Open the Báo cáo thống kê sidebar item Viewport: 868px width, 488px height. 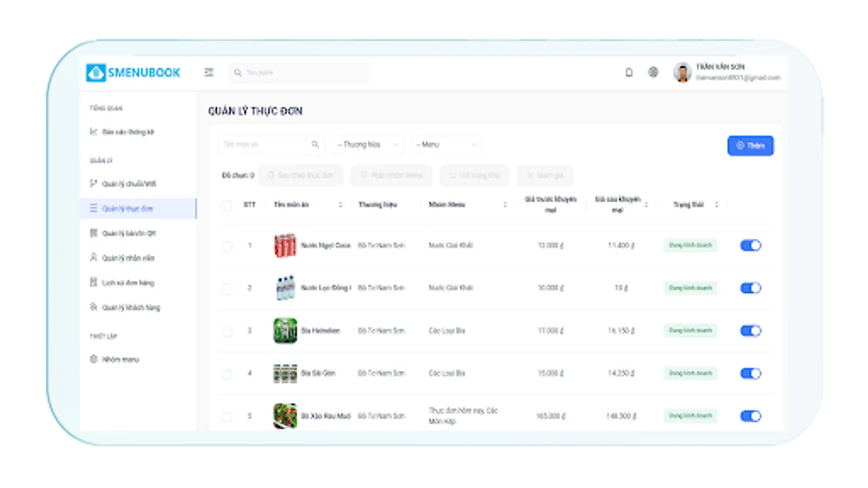(x=128, y=132)
